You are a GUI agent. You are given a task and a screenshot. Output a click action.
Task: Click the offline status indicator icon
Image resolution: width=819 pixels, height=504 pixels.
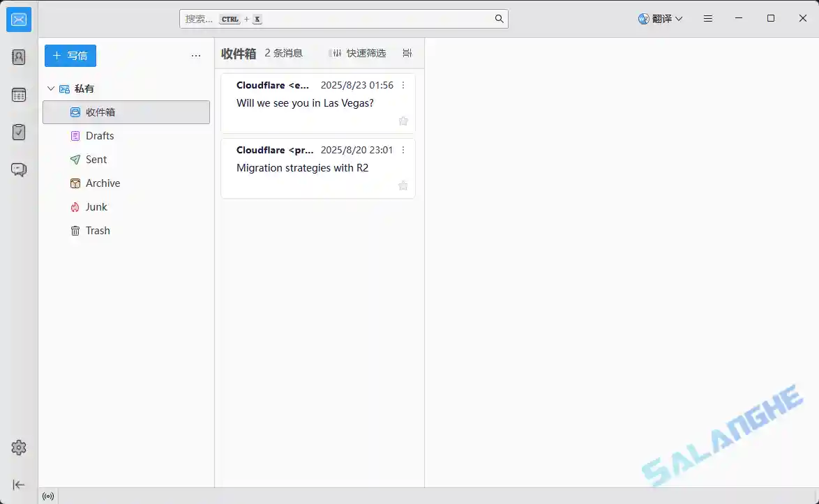point(48,496)
